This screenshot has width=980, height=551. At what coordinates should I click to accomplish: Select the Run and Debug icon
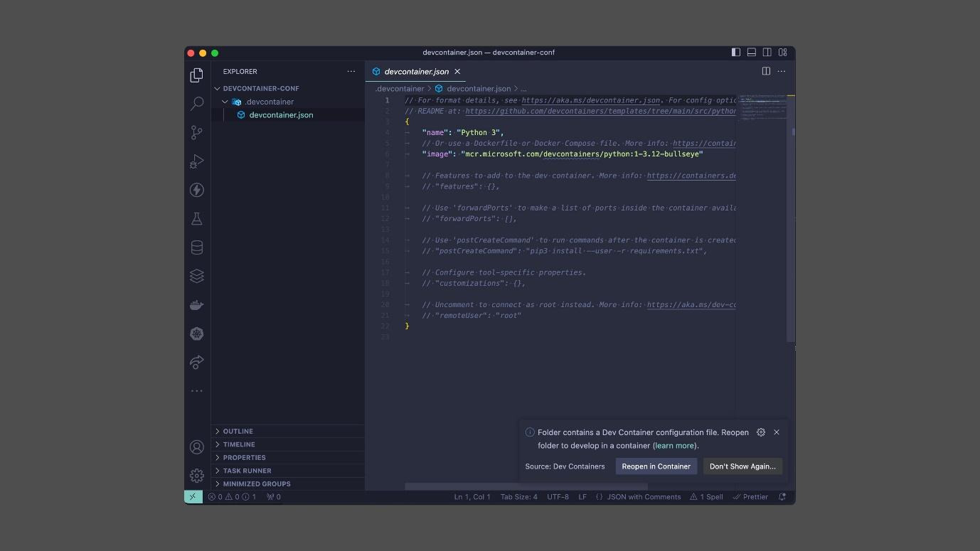coord(196,161)
